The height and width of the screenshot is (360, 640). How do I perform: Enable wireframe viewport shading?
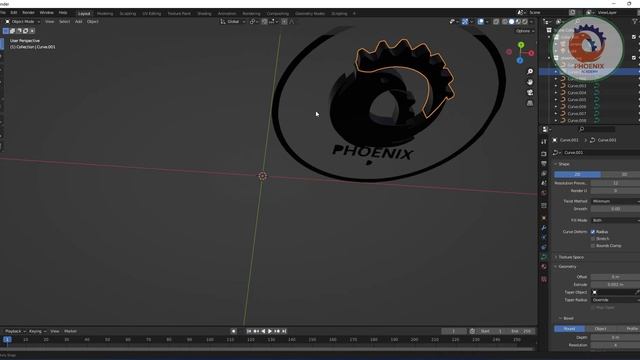point(504,22)
